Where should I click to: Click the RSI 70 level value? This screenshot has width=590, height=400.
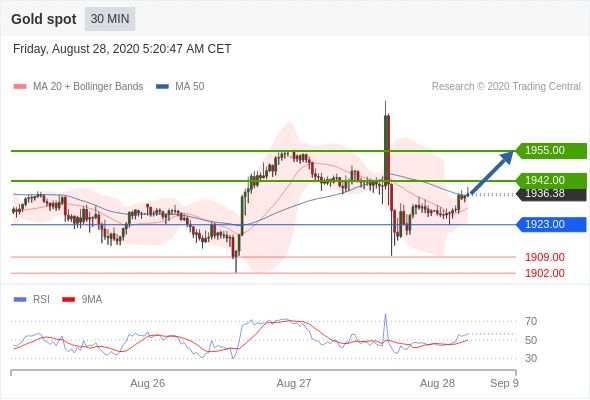coord(531,321)
